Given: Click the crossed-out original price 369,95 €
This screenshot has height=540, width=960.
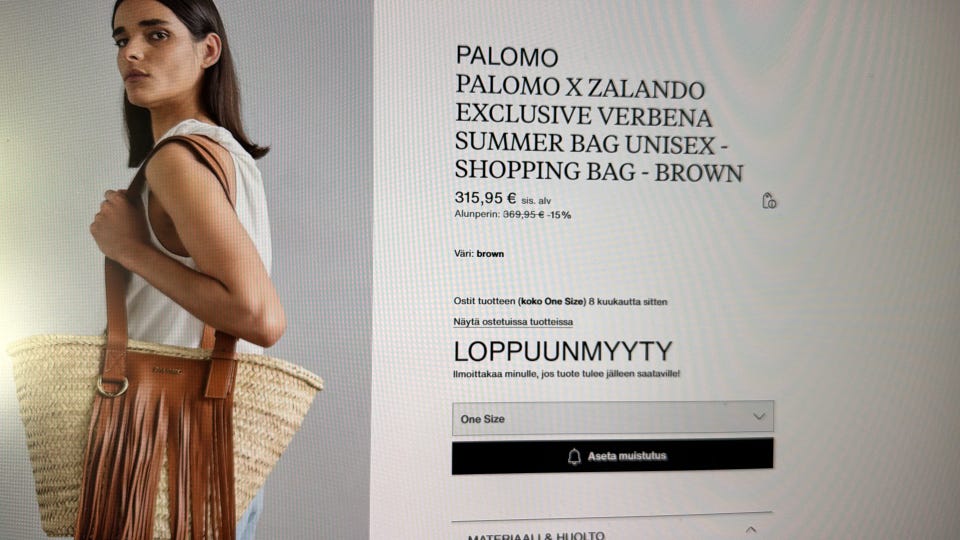Looking at the screenshot, I should tap(523, 214).
